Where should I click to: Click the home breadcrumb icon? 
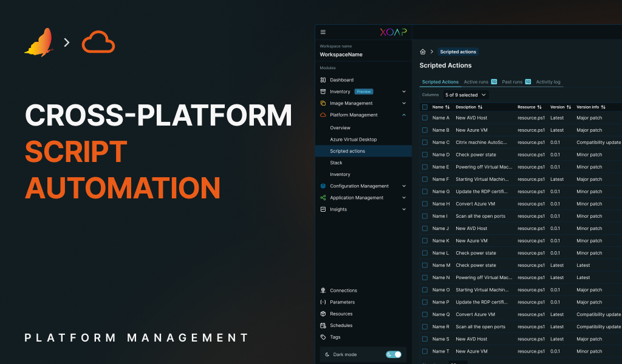(x=422, y=52)
